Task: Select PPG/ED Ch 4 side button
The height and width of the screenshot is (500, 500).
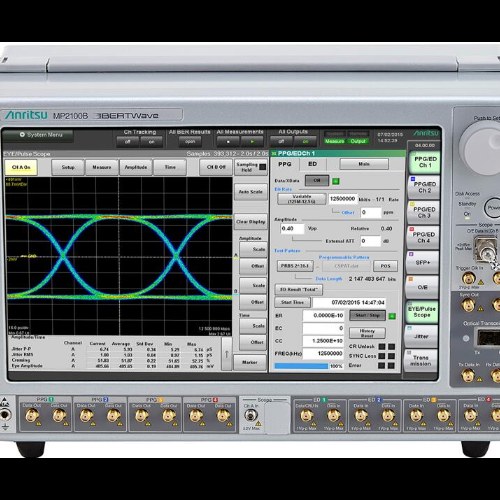Action: click(423, 237)
